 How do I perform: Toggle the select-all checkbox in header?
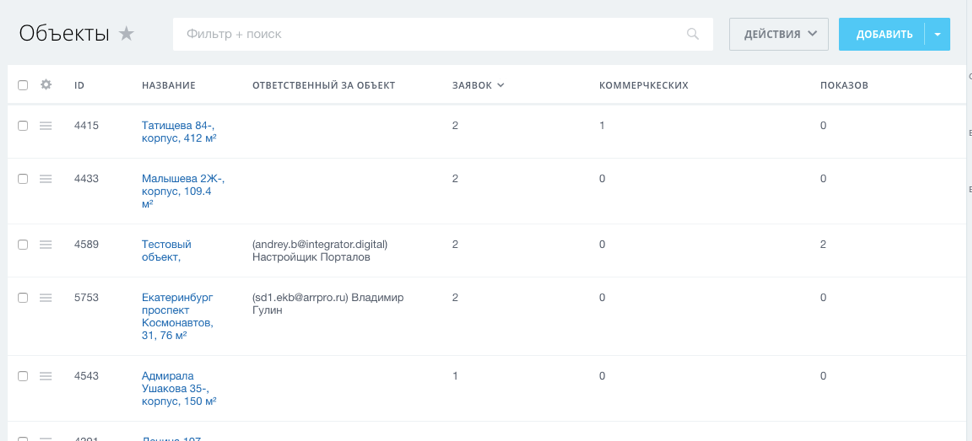(x=23, y=85)
